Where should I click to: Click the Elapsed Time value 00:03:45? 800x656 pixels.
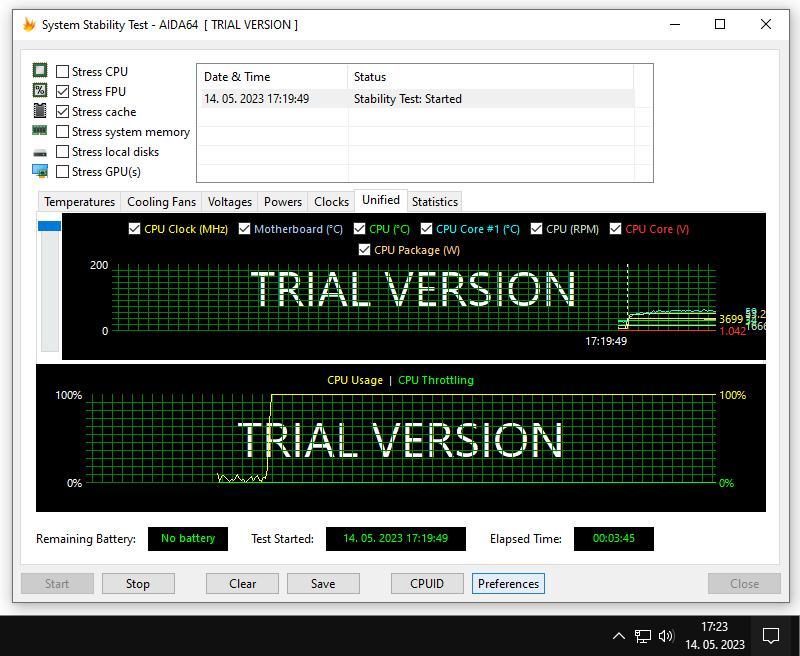[614, 539]
